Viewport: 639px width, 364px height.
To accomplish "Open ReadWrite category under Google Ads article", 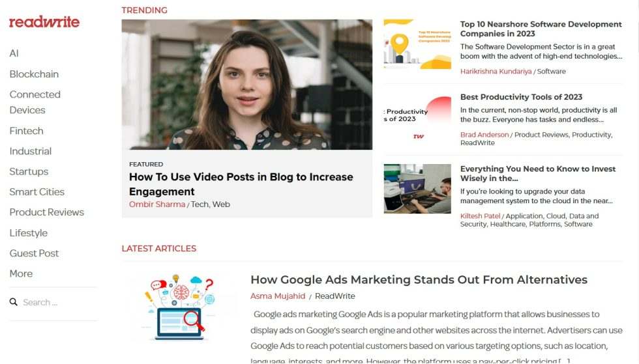I will 334,296.
